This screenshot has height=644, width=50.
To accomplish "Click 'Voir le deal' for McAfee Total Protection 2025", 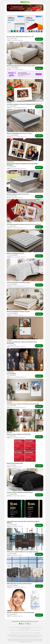I will 39,466.
